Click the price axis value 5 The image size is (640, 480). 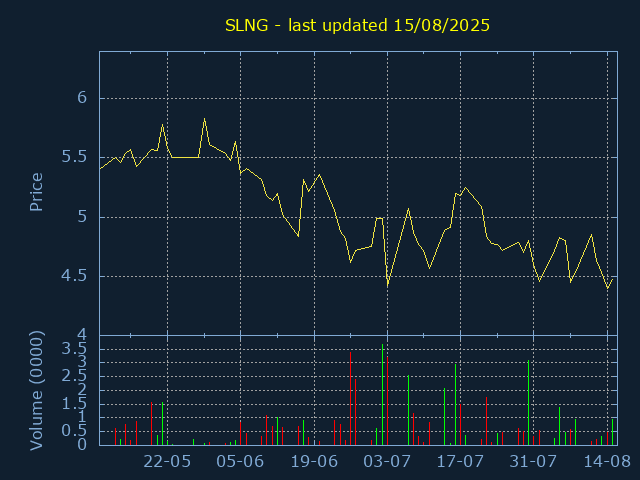82,217
